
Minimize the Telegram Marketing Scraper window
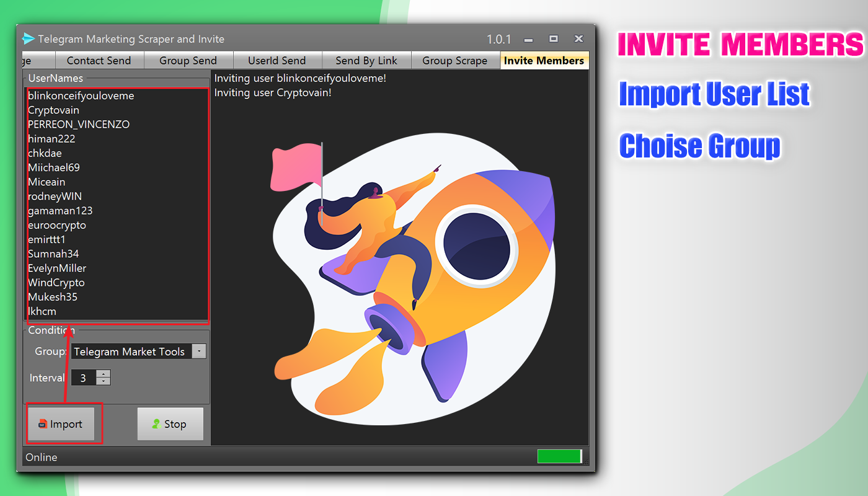(x=528, y=39)
